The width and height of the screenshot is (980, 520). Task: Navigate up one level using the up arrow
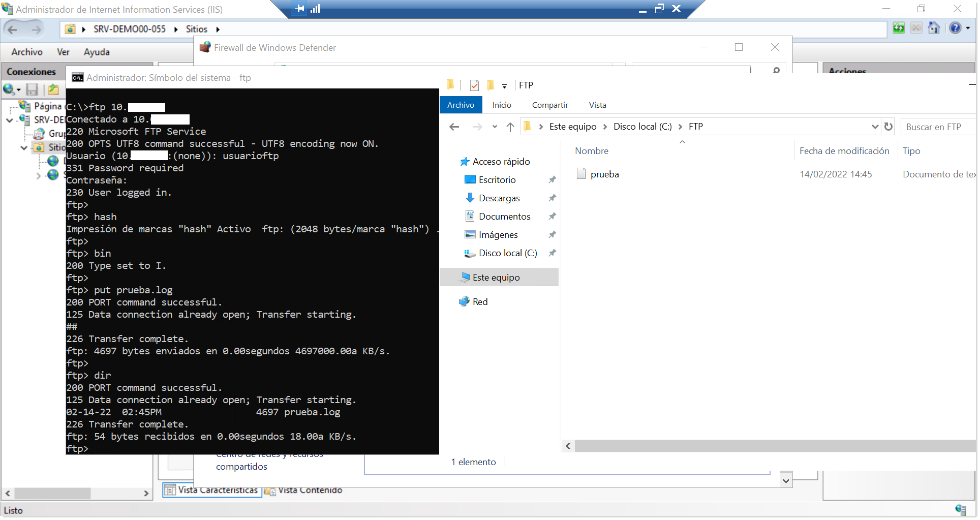tap(510, 127)
